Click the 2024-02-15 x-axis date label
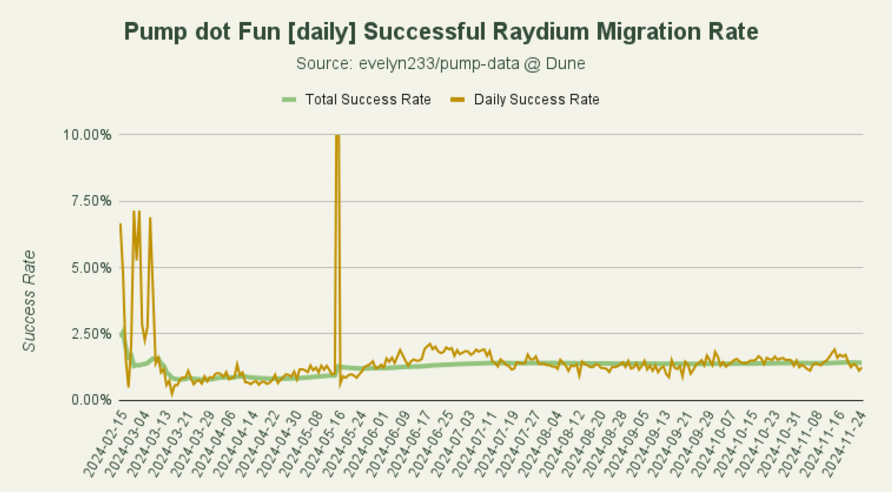 coord(105,443)
